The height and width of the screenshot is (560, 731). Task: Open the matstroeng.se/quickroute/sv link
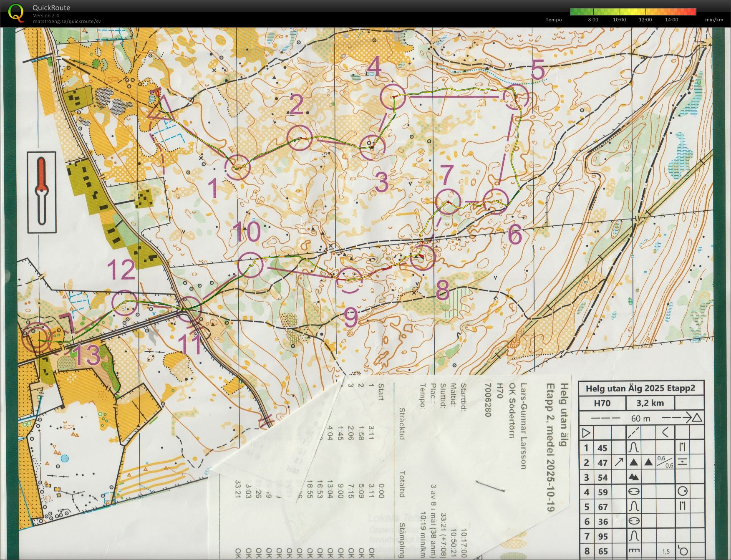click(x=67, y=21)
